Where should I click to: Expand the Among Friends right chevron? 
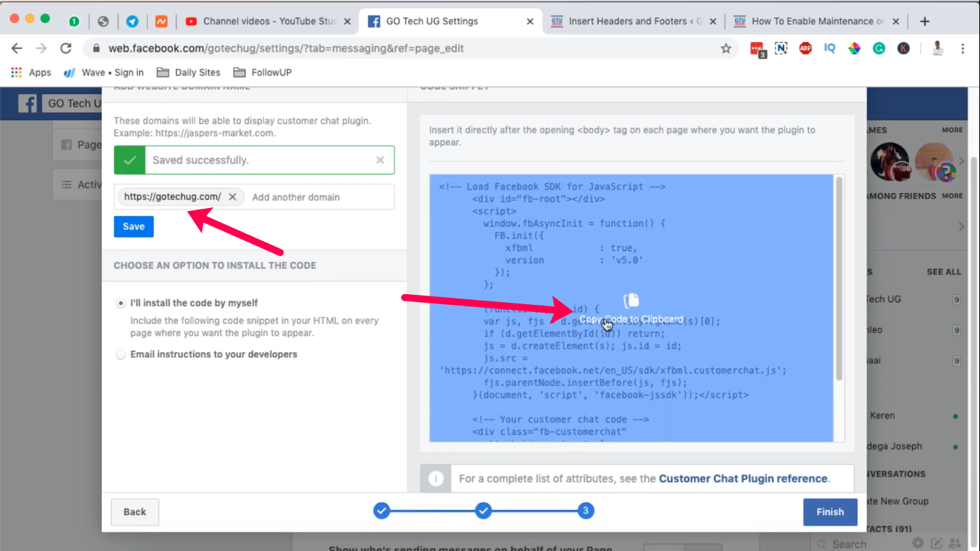(x=961, y=227)
